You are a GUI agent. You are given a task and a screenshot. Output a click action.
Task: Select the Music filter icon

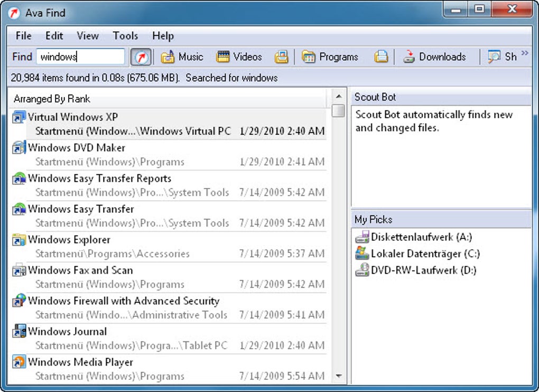tap(168, 57)
